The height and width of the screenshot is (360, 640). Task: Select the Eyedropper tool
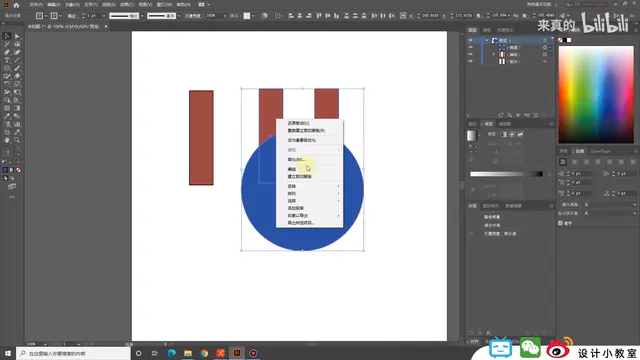pos(7,116)
